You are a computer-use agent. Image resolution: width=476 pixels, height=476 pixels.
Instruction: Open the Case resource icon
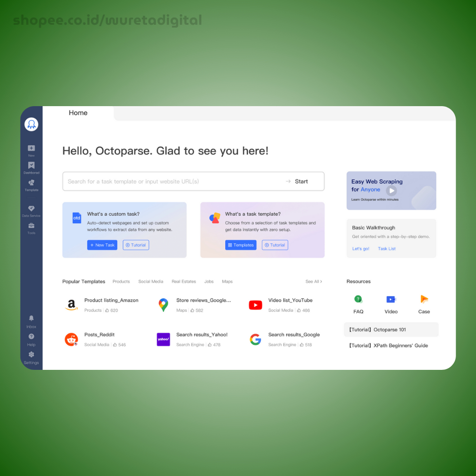424,299
